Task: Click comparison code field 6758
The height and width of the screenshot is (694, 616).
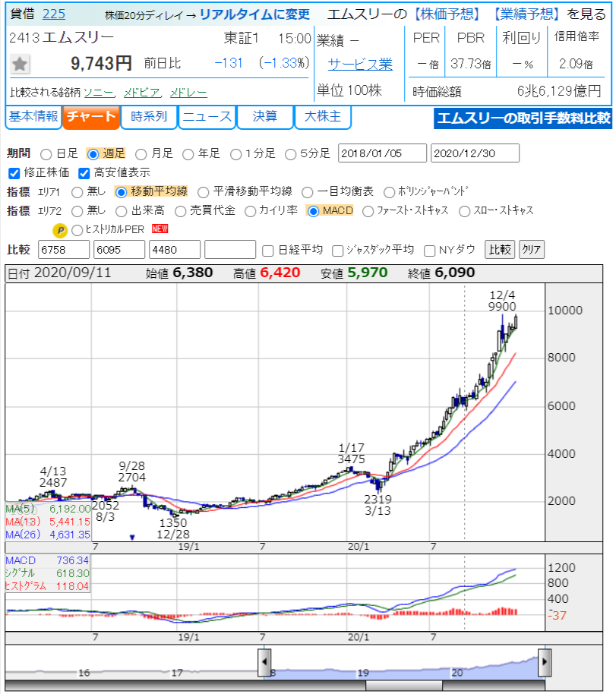Action: coord(64,250)
